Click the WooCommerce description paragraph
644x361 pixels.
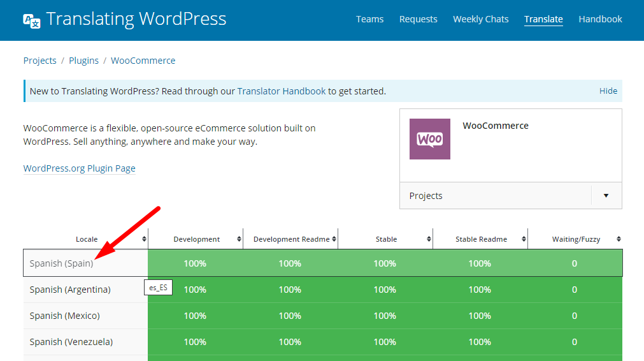click(169, 135)
